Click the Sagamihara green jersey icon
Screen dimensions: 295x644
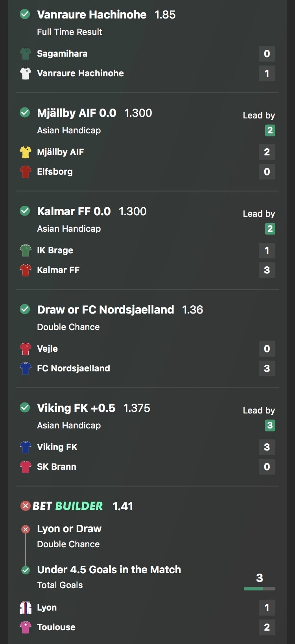point(26,54)
